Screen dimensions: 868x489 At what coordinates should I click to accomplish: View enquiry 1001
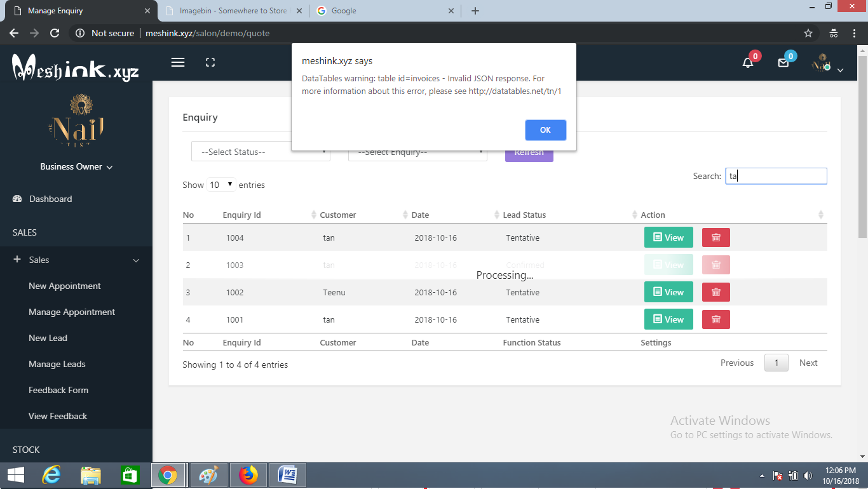tap(668, 319)
